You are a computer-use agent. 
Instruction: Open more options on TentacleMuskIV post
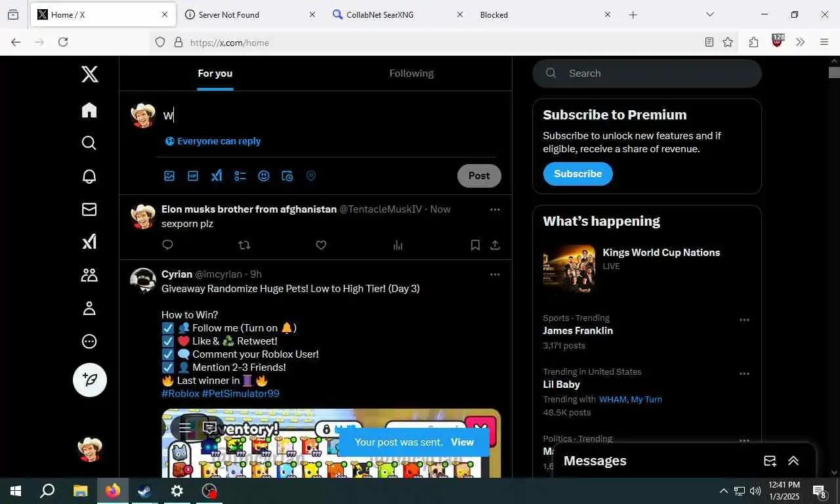495,209
